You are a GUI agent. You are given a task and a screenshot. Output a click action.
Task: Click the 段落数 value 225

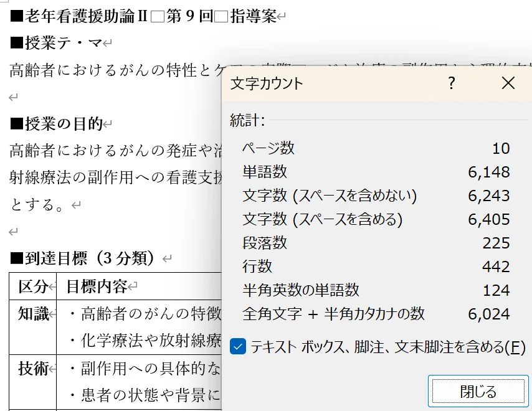click(x=496, y=243)
